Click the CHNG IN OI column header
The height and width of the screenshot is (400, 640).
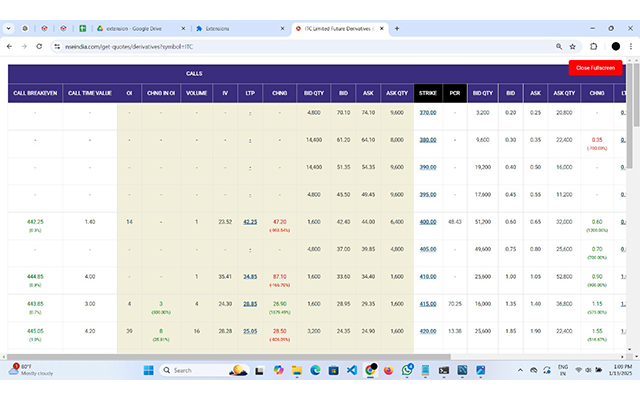(161, 93)
